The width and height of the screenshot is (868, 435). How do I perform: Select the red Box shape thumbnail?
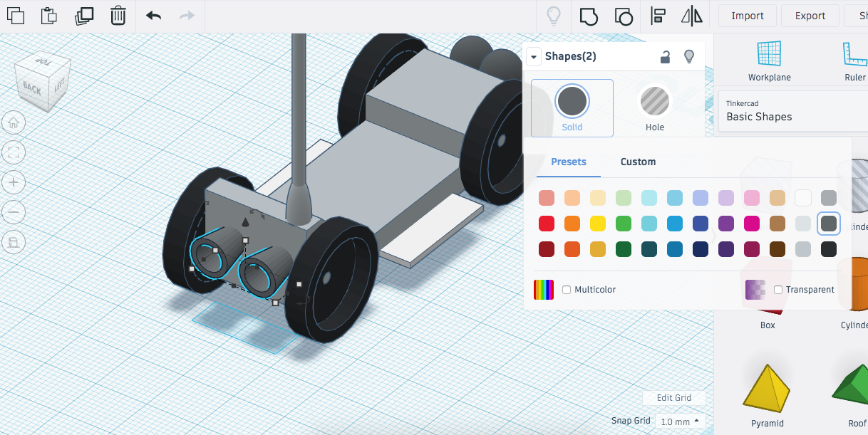(x=767, y=311)
